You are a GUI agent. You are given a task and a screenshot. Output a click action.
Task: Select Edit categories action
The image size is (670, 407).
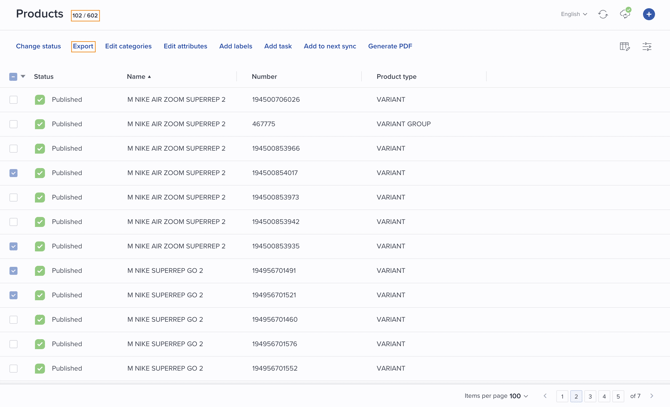(128, 47)
